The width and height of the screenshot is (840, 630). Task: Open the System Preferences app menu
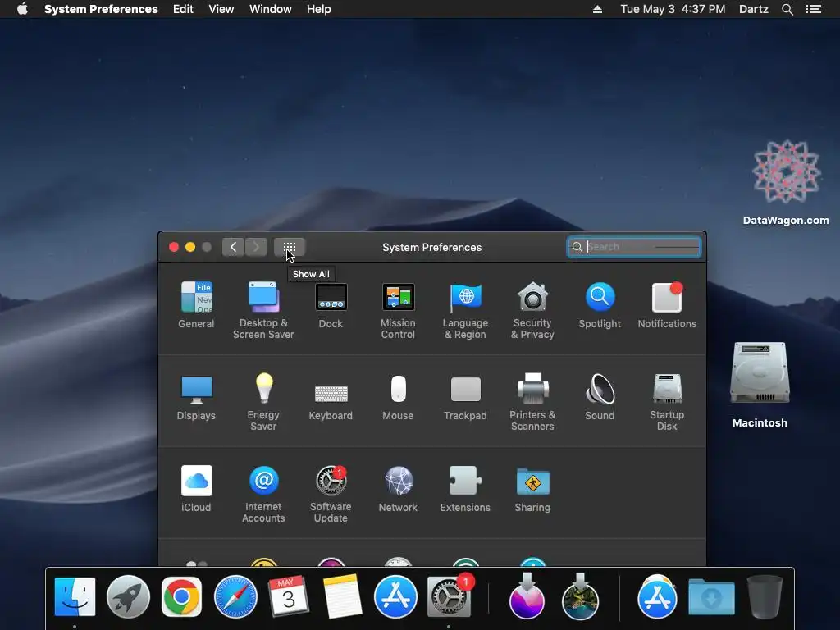point(101,9)
